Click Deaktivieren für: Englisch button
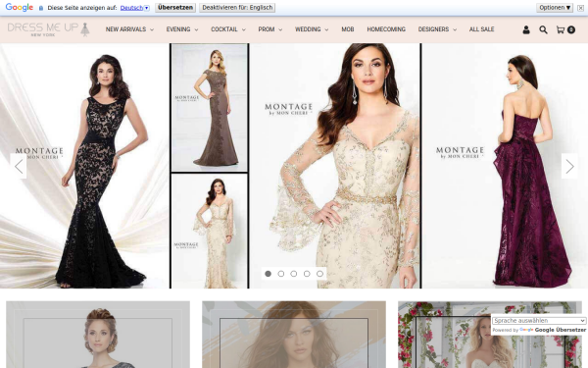 (x=237, y=8)
